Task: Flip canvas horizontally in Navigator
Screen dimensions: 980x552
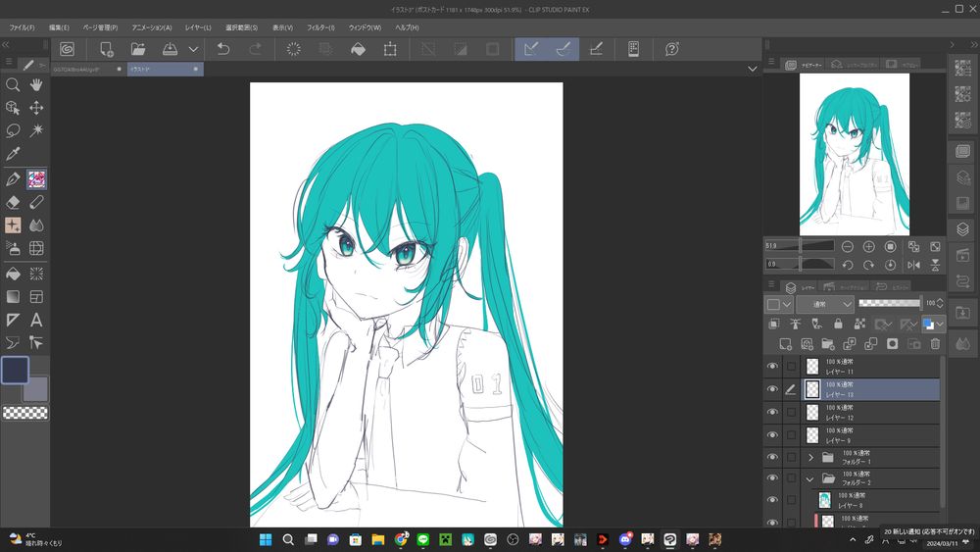Action: 913,265
